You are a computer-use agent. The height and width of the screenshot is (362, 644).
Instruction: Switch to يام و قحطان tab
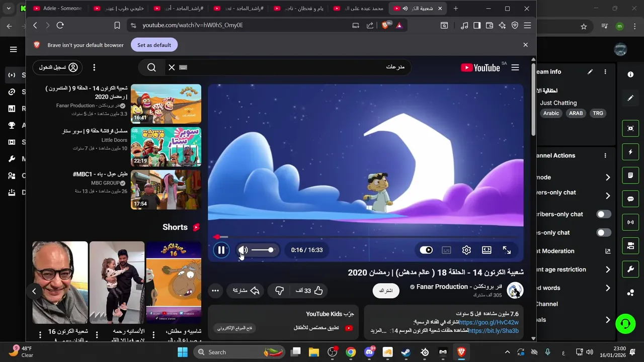(x=298, y=9)
